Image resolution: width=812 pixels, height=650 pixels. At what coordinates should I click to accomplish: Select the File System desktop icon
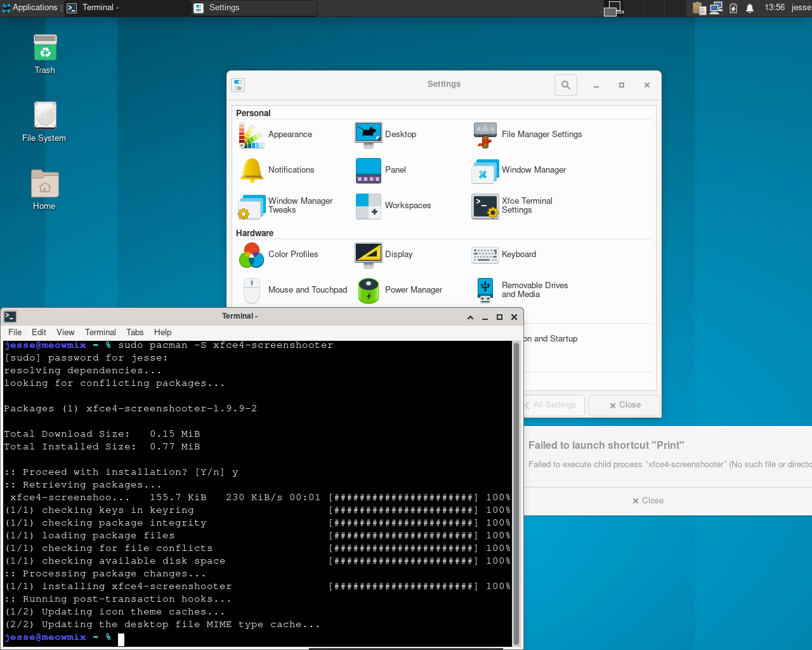(x=45, y=116)
